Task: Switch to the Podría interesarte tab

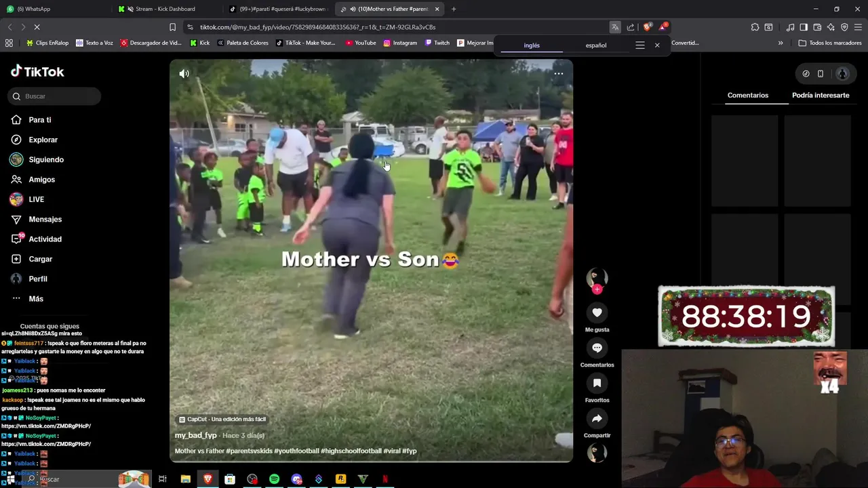Action: coord(821,95)
